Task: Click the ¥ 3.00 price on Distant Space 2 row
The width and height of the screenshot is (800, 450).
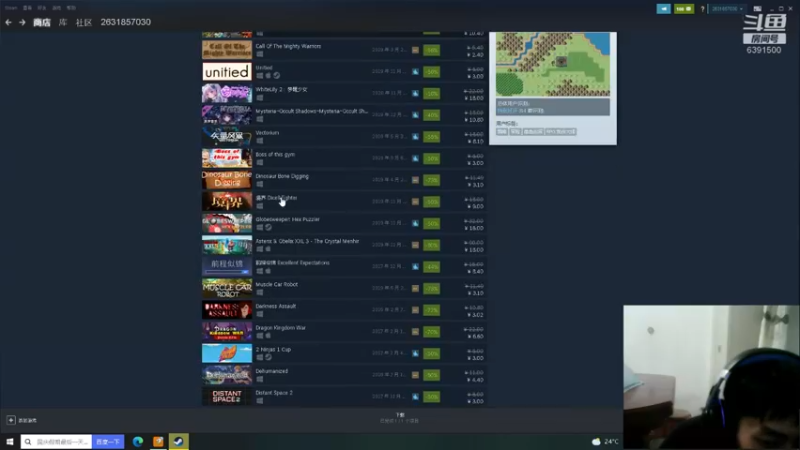Action: coord(475,402)
